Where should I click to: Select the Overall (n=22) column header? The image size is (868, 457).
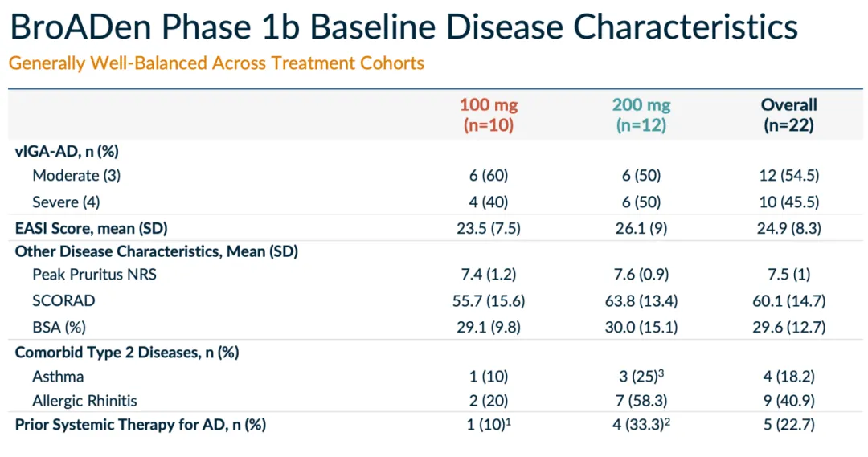788,115
